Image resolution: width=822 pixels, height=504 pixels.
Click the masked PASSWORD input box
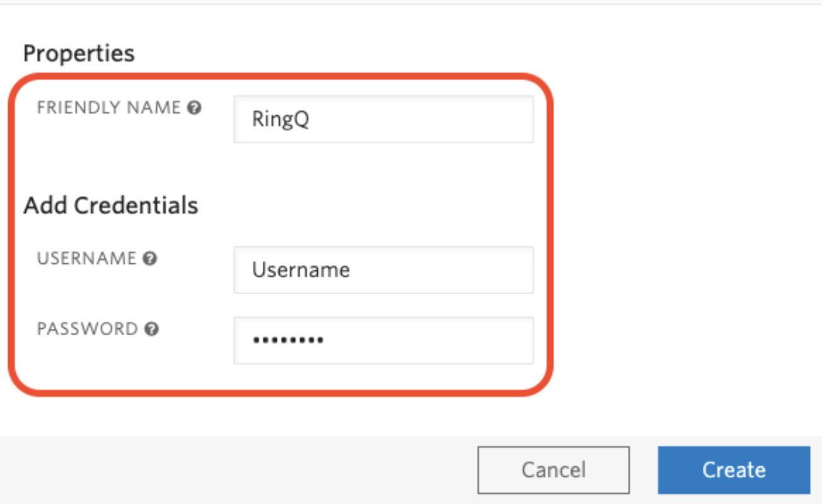pyautogui.click(x=383, y=340)
